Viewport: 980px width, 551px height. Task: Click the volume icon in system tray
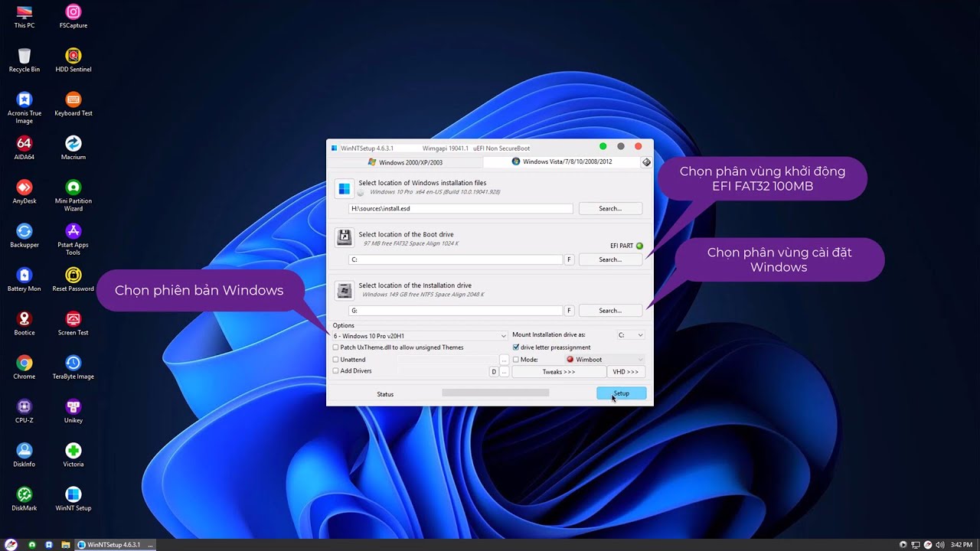939,545
